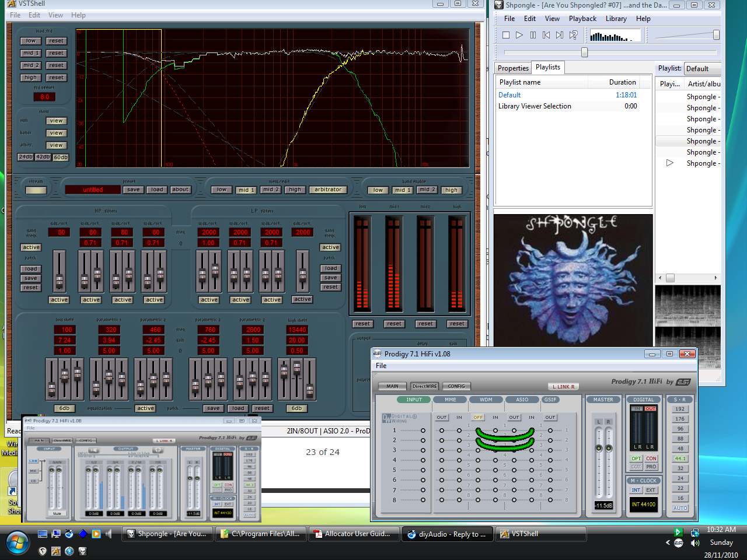Screen dimensions: 747x560
Task: Click the foobar2000 title bar alien icon
Action: (x=499, y=5)
